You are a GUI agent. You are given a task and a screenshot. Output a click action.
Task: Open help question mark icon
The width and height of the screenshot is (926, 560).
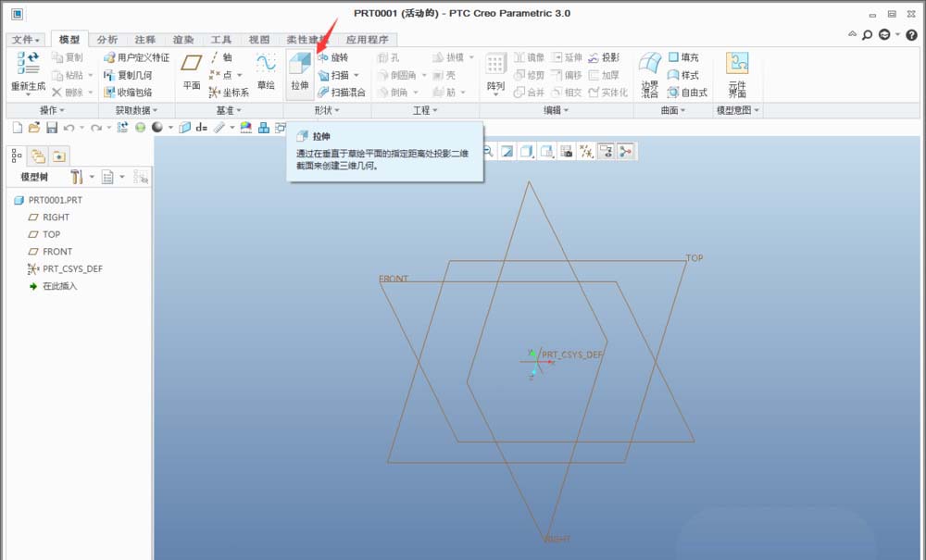(x=912, y=35)
